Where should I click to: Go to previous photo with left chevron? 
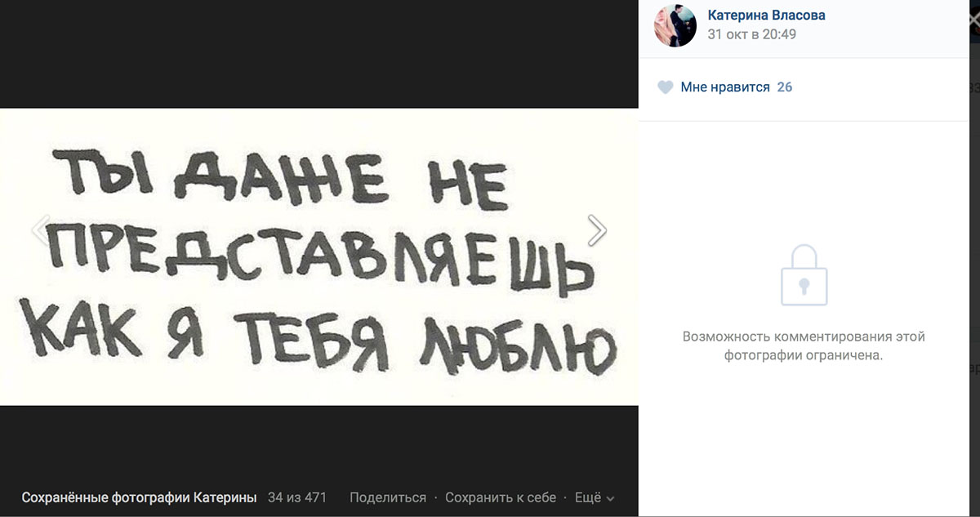click(x=41, y=230)
